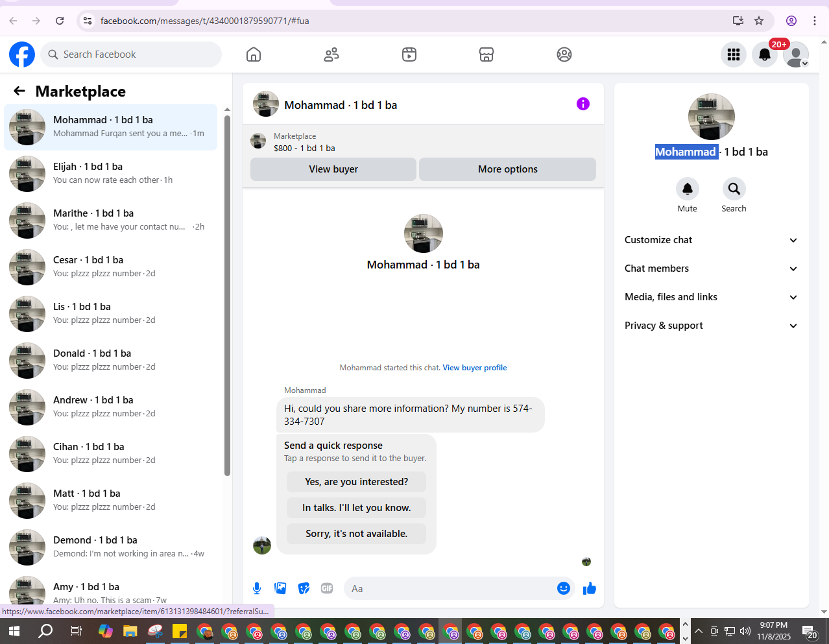Expand Privacy & support section
This screenshot has height=644, width=829.
click(x=711, y=326)
